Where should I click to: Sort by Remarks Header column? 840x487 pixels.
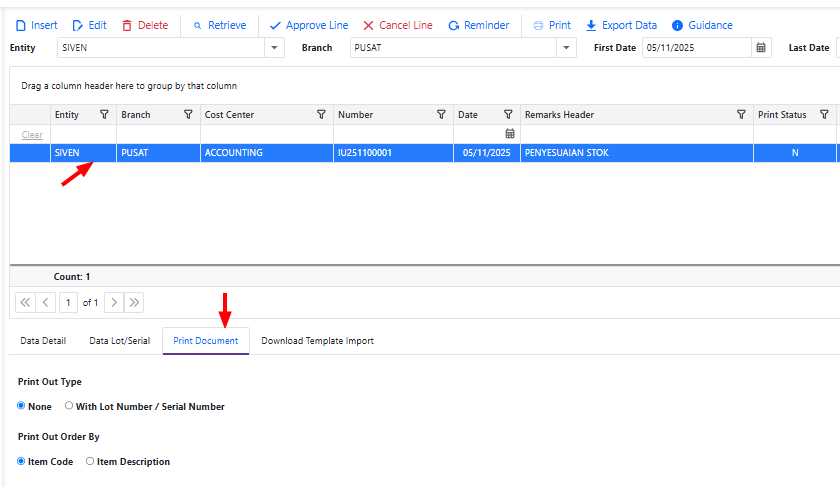click(559, 115)
